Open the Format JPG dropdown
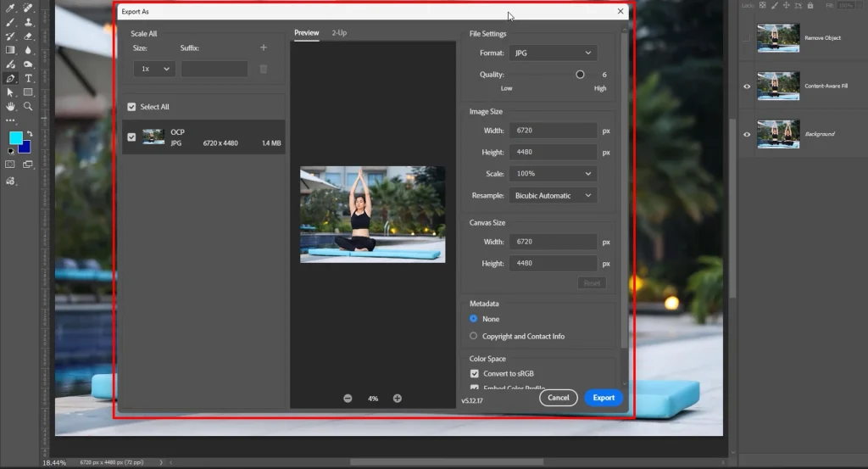868x469 pixels. click(x=553, y=53)
